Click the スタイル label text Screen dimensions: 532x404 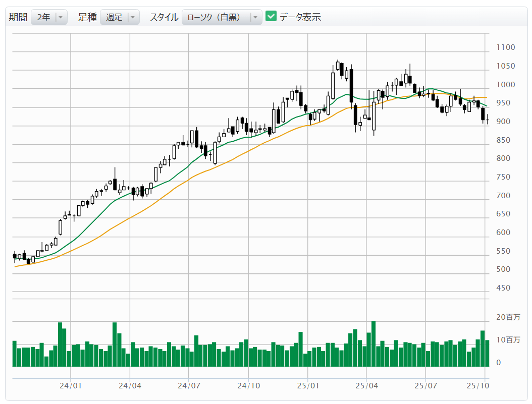point(164,17)
